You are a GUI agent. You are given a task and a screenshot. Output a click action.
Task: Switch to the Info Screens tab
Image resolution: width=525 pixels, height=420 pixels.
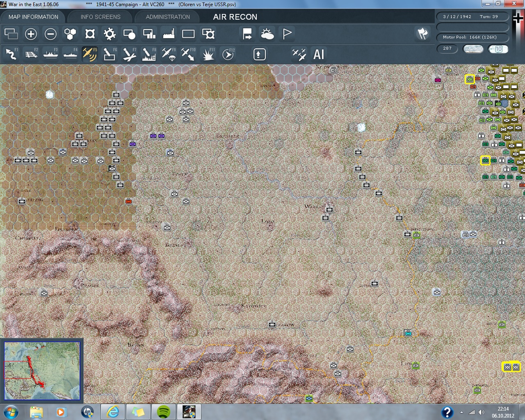point(100,17)
